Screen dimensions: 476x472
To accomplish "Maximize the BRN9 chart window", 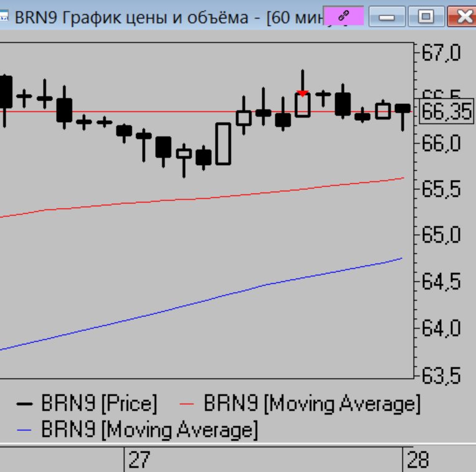I will tap(426, 17).
